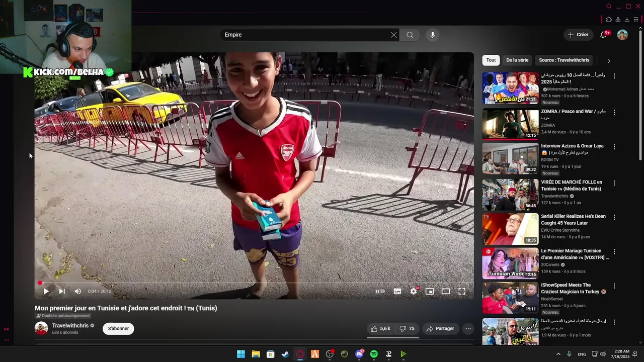Screen dimensions: 644x362
Task: Clear the search box with X
Action: (x=393, y=35)
